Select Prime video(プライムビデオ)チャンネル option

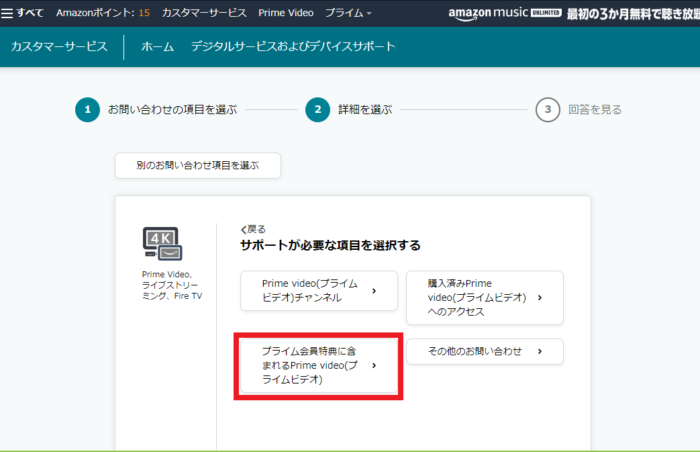(x=319, y=291)
